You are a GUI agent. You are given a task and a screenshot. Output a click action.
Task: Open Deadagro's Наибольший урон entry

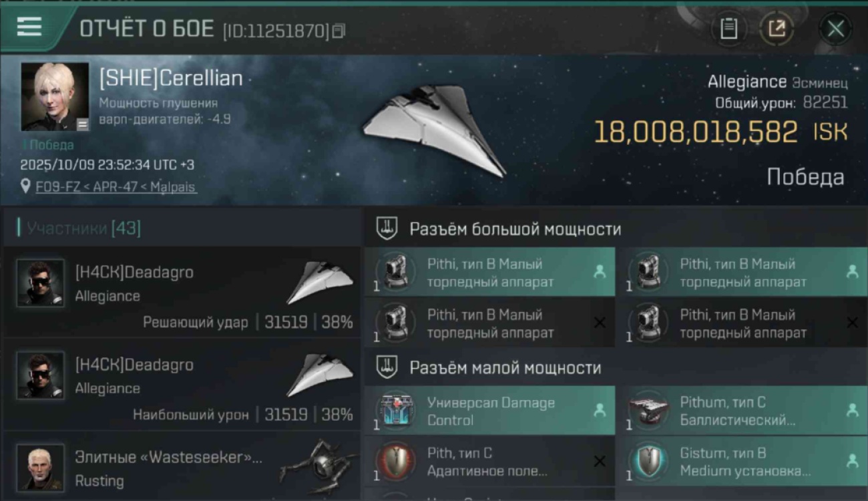point(182,385)
